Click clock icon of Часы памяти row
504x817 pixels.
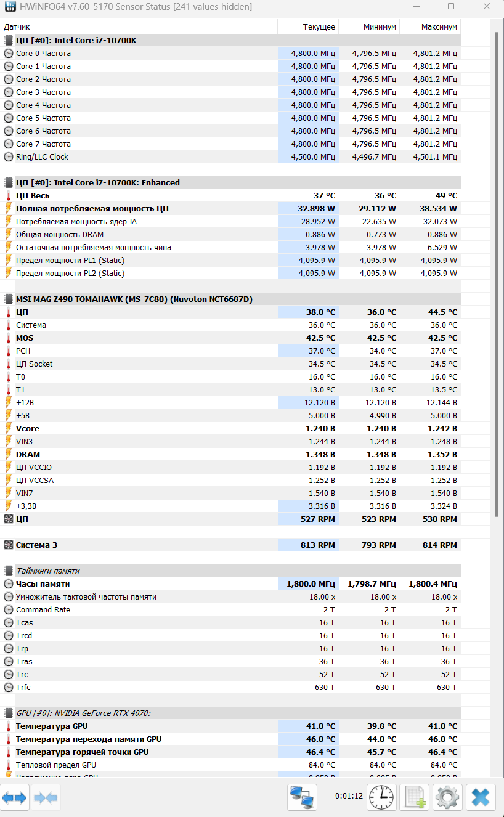pyautogui.click(x=9, y=583)
